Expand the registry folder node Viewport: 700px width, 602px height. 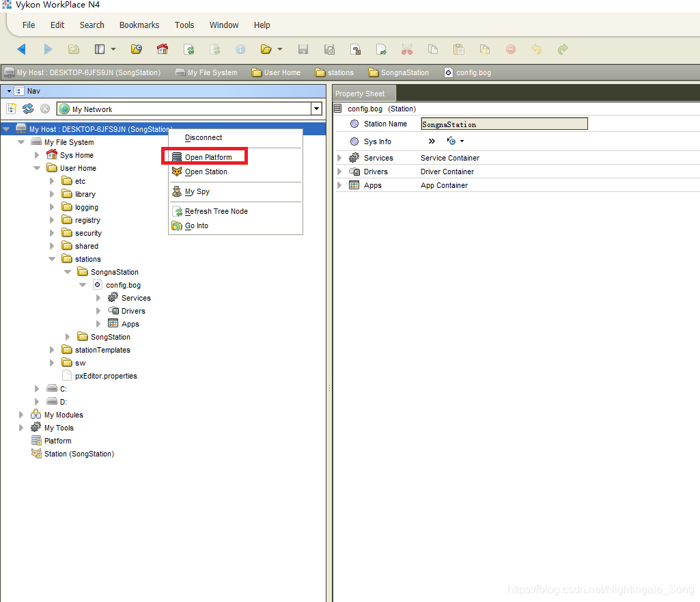pos(52,220)
